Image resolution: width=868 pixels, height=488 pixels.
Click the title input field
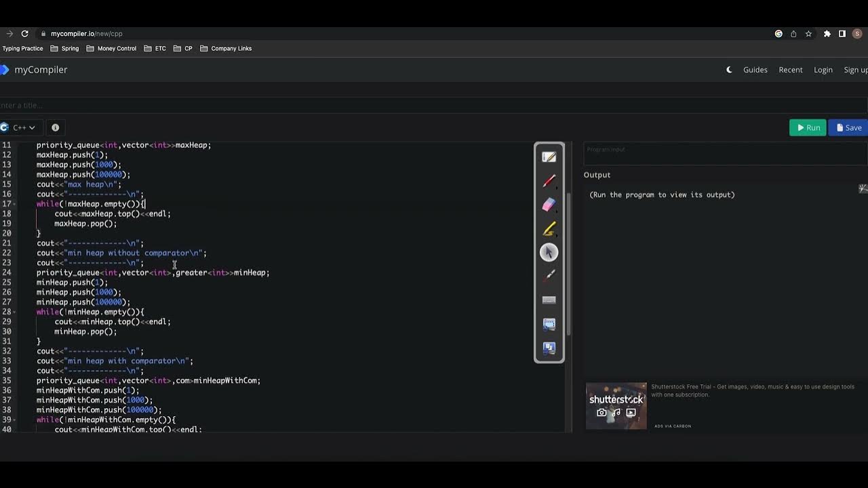tap(434, 105)
